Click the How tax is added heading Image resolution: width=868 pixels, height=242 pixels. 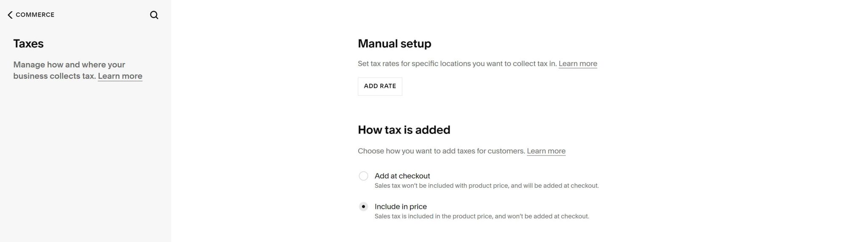click(x=404, y=130)
